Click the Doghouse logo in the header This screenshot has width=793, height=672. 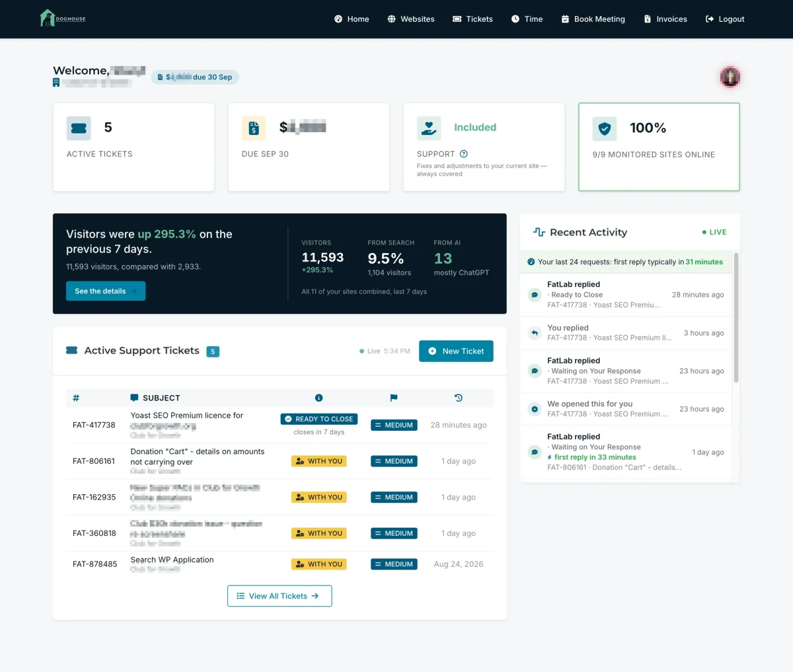(63, 19)
